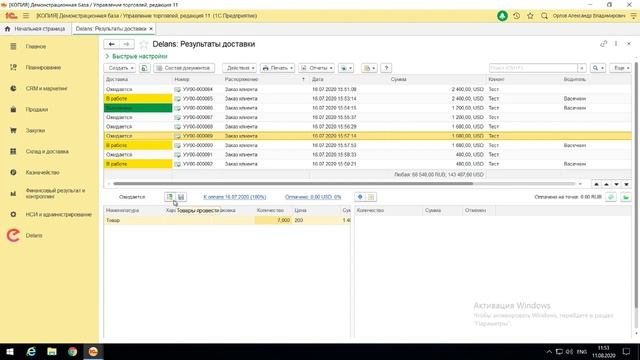Open the Продажи section
640x360 pixels.
[x=37, y=109]
